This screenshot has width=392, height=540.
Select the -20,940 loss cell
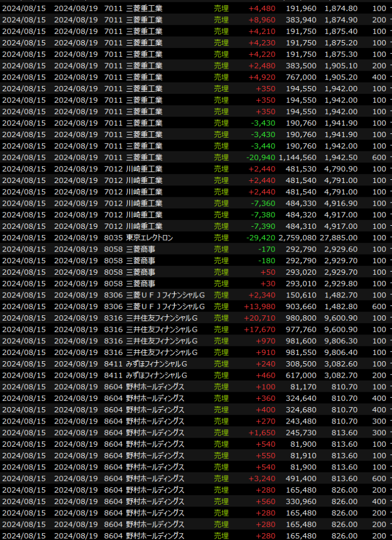(x=262, y=158)
